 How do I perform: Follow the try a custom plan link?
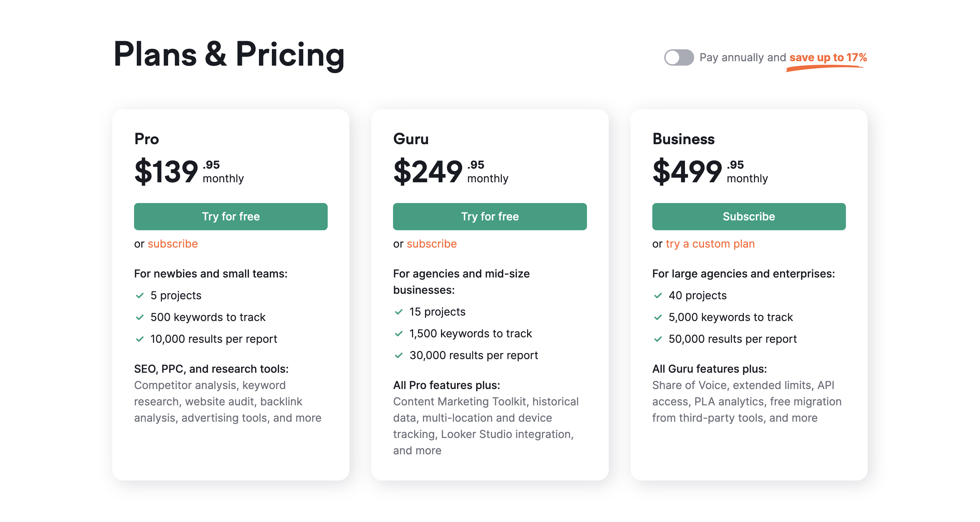(x=710, y=244)
